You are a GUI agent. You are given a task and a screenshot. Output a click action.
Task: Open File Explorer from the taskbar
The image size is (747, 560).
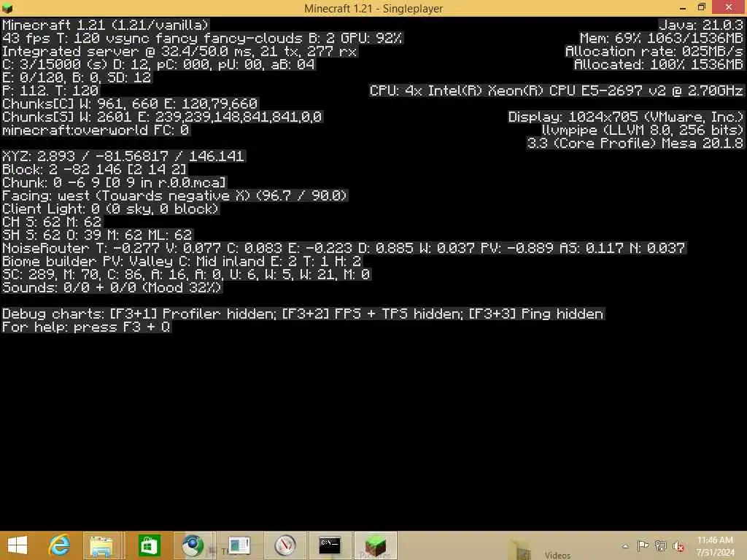tap(101, 545)
